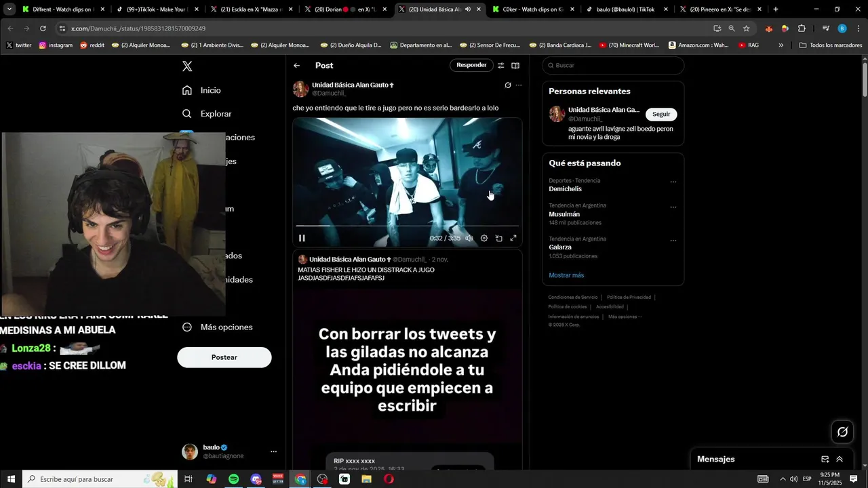This screenshot has width=868, height=488.
Task: Click the Mostrar más link
Action: click(566, 275)
